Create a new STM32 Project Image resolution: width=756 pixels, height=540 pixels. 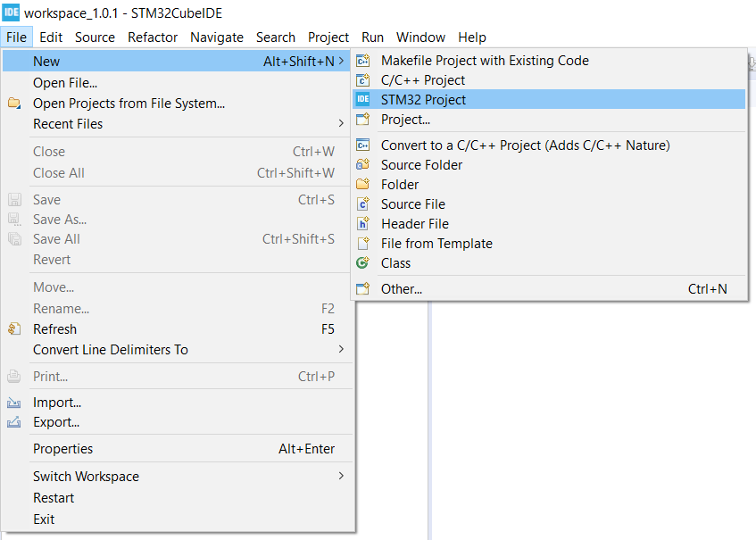pos(549,99)
